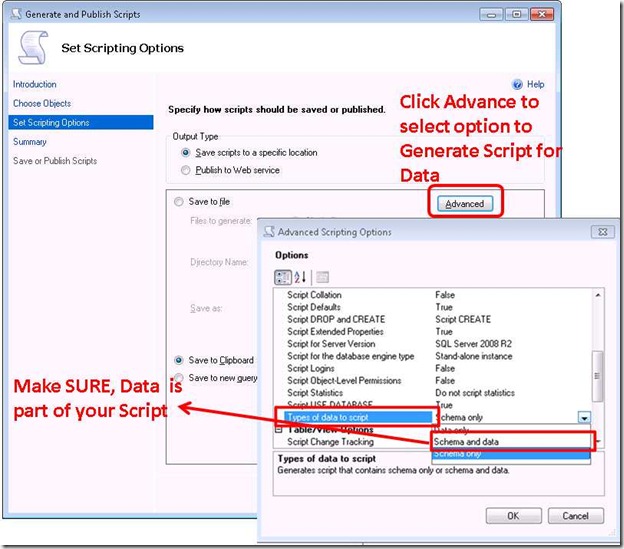Click the Script CREATE value
624x549 pixels.
coord(463,319)
